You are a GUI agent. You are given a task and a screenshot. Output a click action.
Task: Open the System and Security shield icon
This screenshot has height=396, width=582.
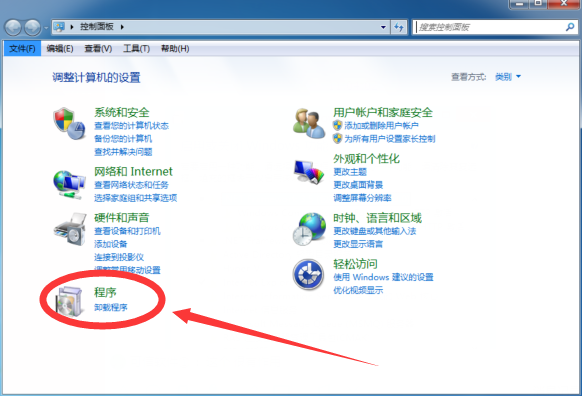pyautogui.click(x=69, y=124)
